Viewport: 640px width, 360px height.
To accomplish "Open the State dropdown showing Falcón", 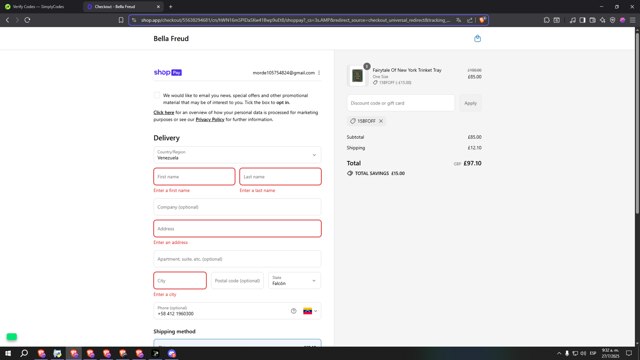I will (294, 280).
